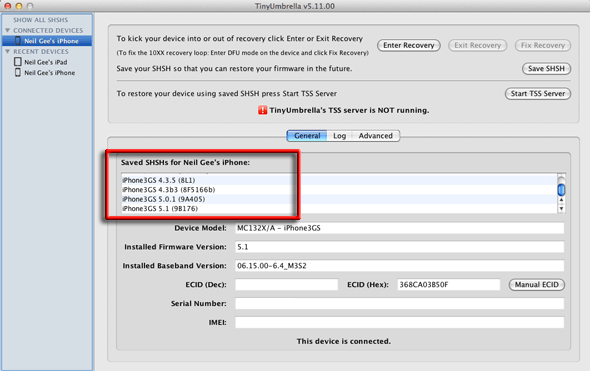Click the Manual ECID button
This screenshot has height=371, width=590.
(x=537, y=285)
